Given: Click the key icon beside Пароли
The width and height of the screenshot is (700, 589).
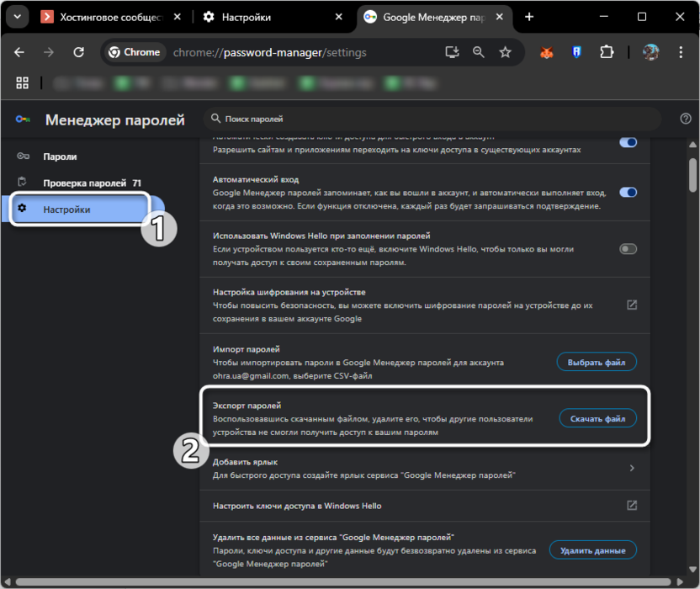Looking at the screenshot, I should click(x=23, y=156).
